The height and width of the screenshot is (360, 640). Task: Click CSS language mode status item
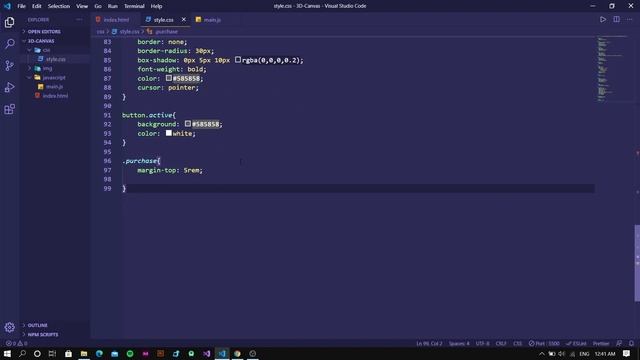(517, 343)
